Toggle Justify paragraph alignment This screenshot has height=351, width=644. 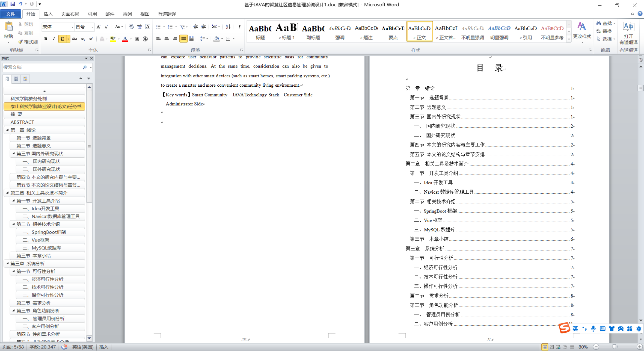[x=183, y=39]
